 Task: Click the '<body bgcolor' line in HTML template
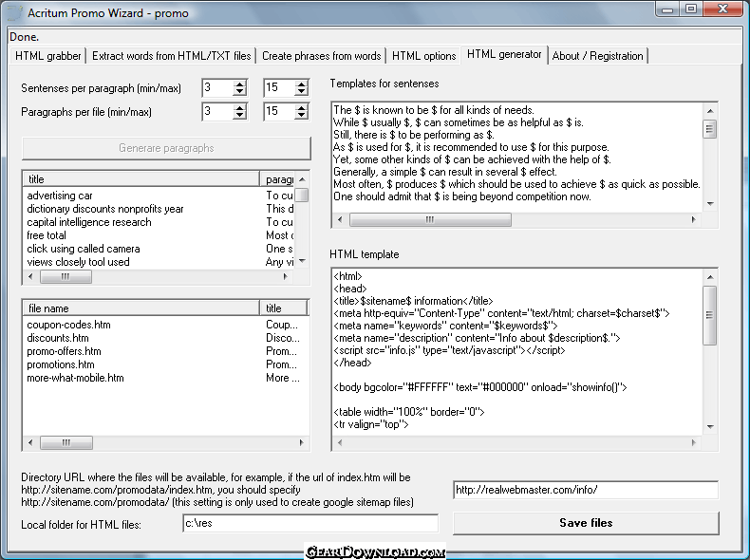479,387
